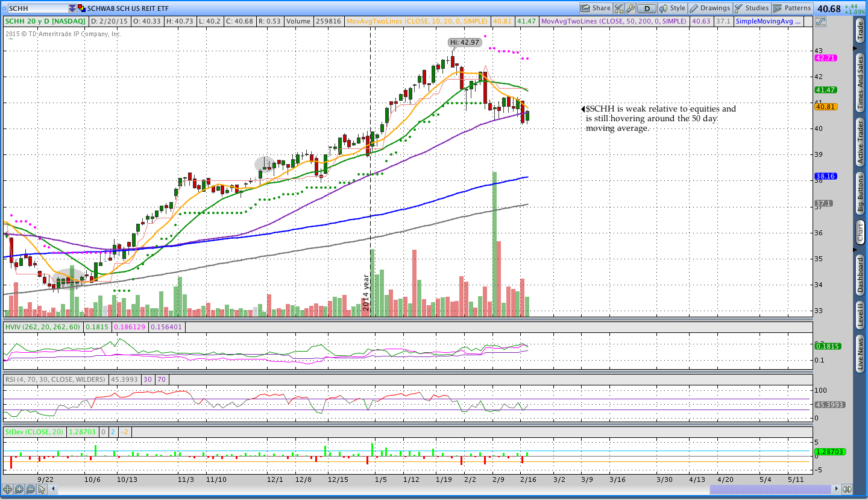Viewport: 868px width, 500px height.
Task: Select the pointer cursor tool
Action: pyautogui.click(x=42, y=489)
